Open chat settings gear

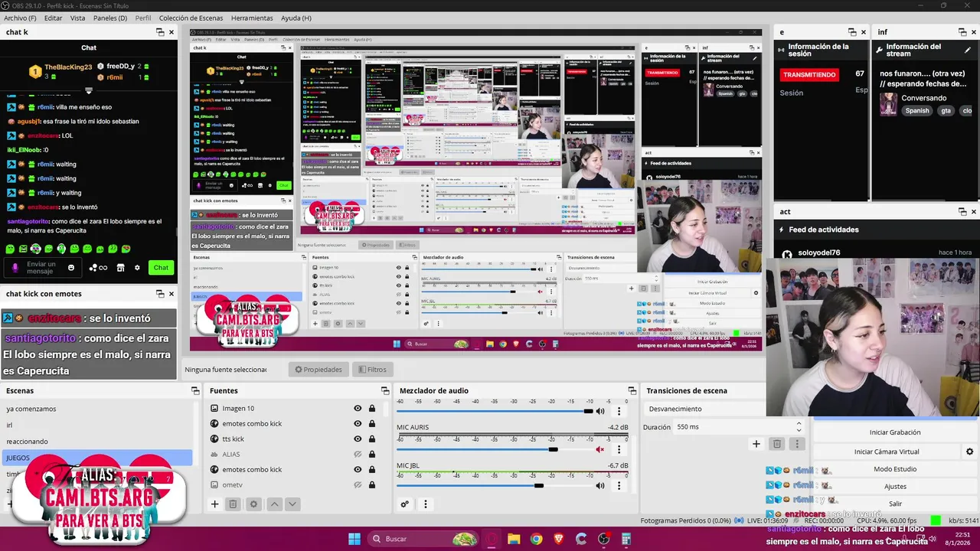[137, 267]
